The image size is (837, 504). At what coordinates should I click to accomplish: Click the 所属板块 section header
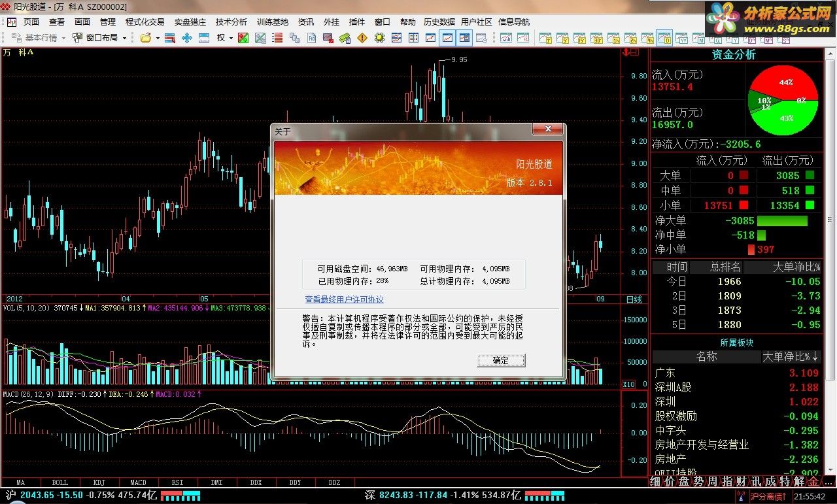click(737, 342)
